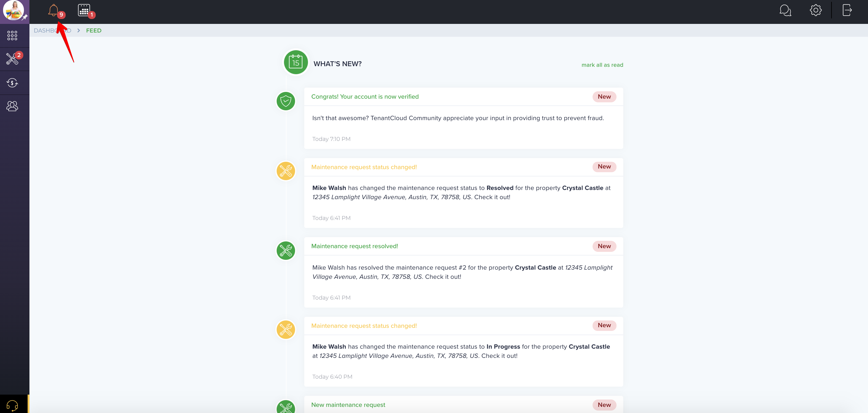Click the New badge on verified notification
868x413 pixels.
pos(604,97)
